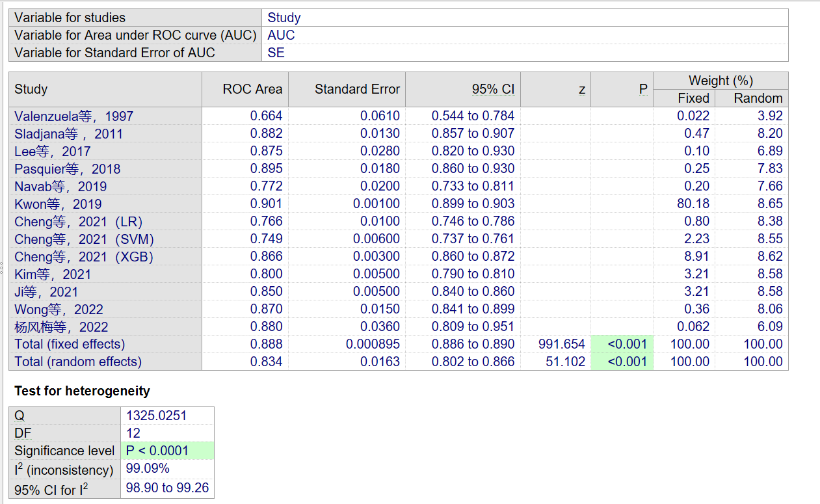Viewport: 820px width, 504px height.
Task: Click the I² (inconsistency) label
Action: coord(64,470)
